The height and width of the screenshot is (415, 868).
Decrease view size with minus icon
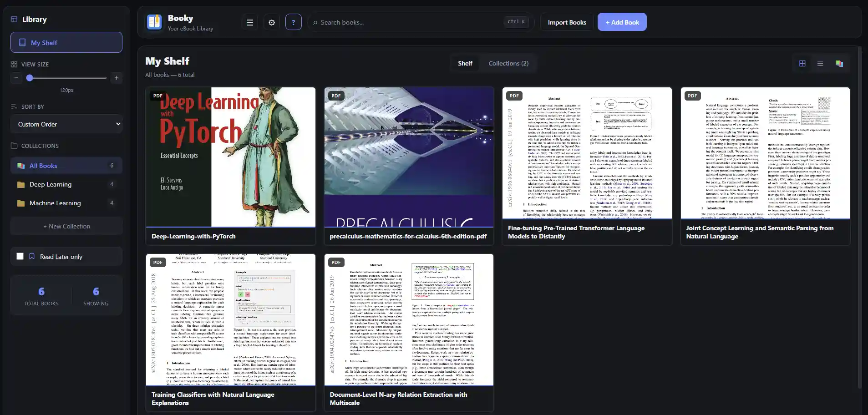pyautogui.click(x=16, y=78)
